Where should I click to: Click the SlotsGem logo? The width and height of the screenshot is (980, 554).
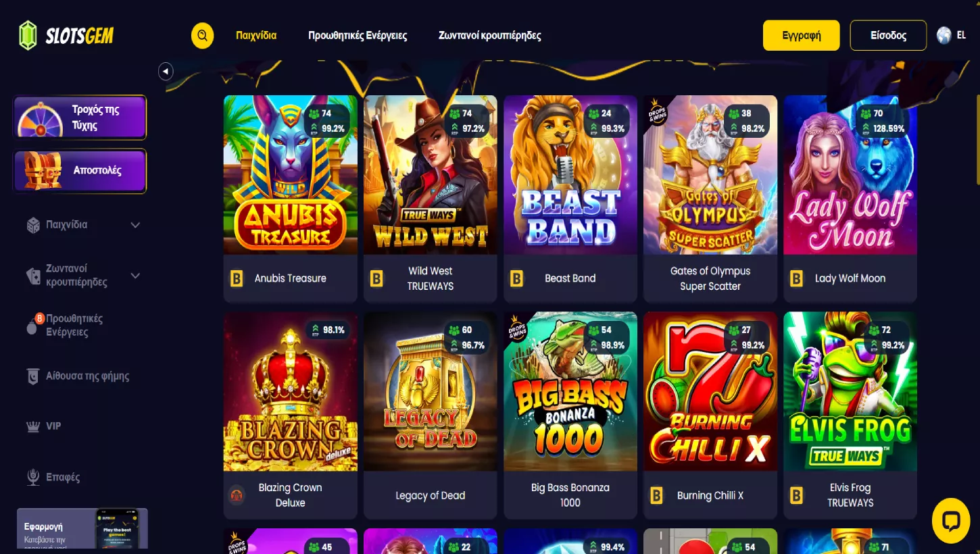click(x=66, y=35)
